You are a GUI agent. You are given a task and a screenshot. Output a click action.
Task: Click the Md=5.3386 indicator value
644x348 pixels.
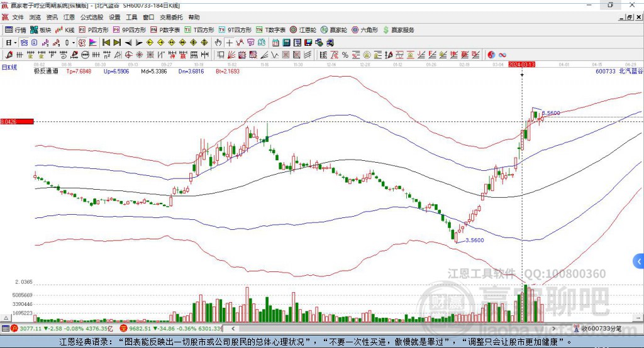(154, 71)
